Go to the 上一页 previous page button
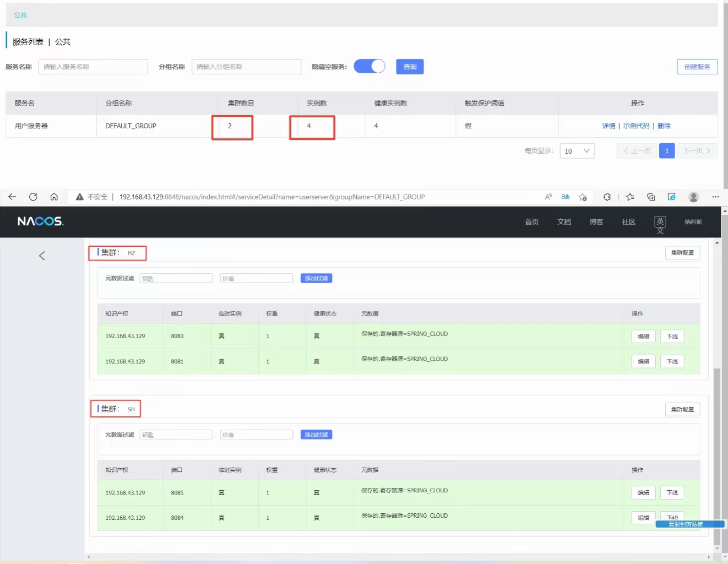This screenshot has height=564, width=728. pyautogui.click(x=637, y=151)
